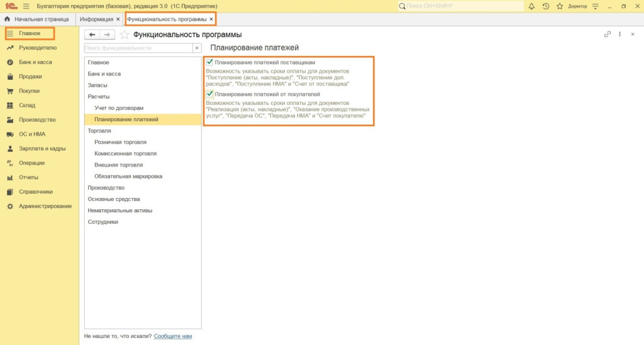644x345 pixels.
Task: Switch to the Информация tab
Action: [x=96, y=19]
